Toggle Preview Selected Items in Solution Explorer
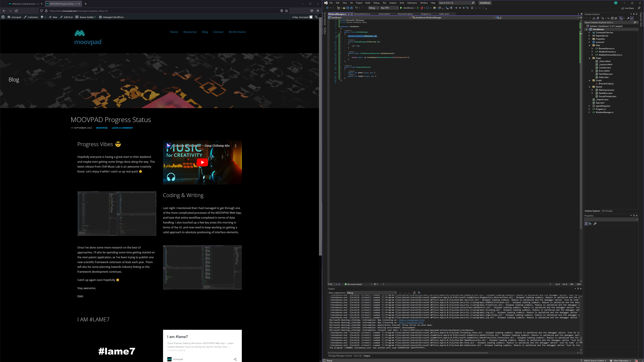This screenshot has width=644, height=362. (632, 18)
